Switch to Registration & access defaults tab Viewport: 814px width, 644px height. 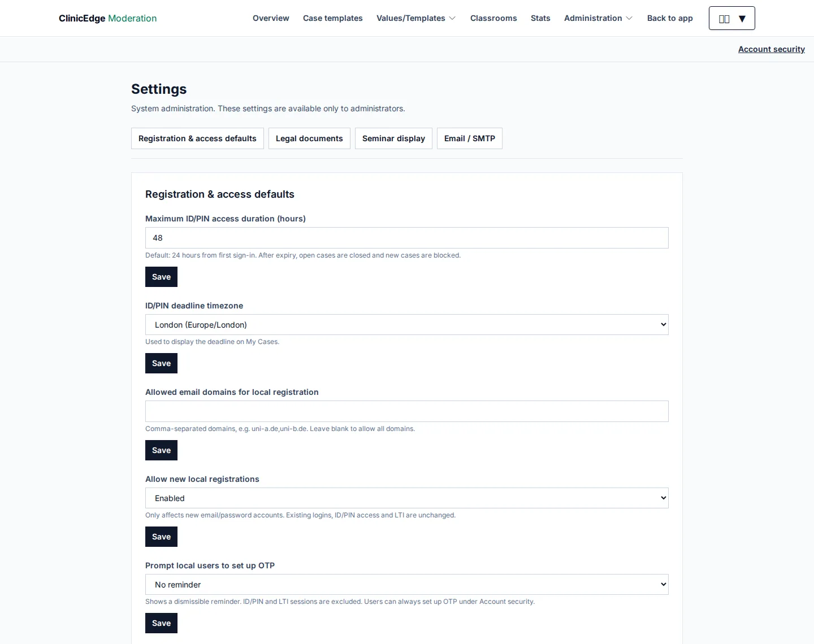pyautogui.click(x=197, y=138)
